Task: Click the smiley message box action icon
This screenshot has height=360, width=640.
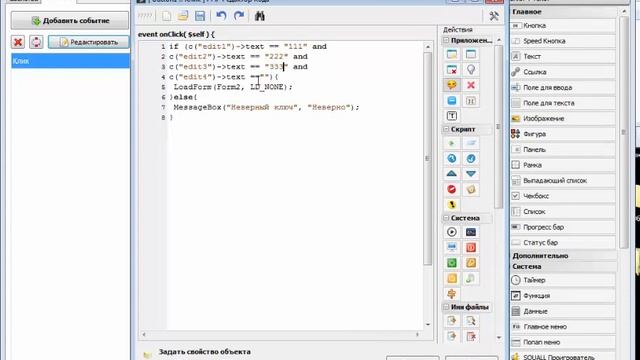Action: click(x=452, y=85)
